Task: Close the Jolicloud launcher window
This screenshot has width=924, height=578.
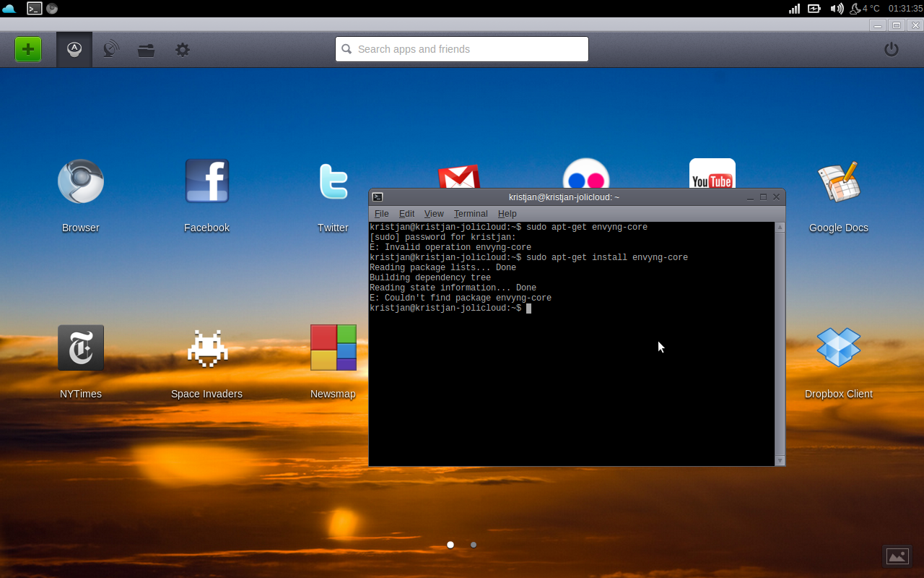Action: pos(915,25)
